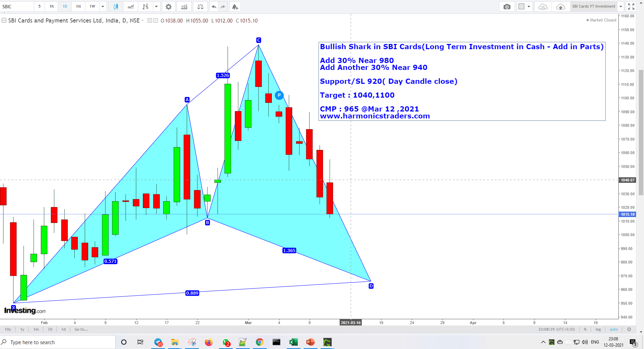Select the 1h interval tab
The image size is (644, 349).
(x=51, y=7)
